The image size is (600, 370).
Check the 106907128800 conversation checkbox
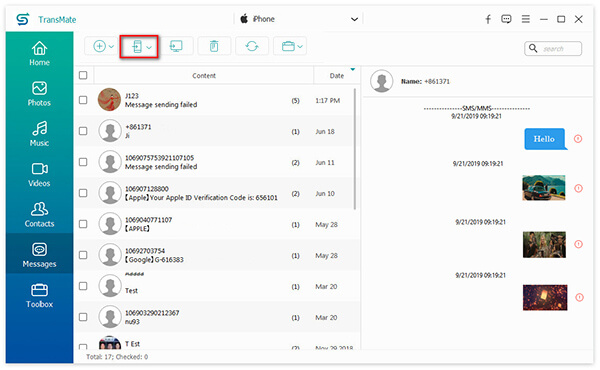(x=83, y=193)
